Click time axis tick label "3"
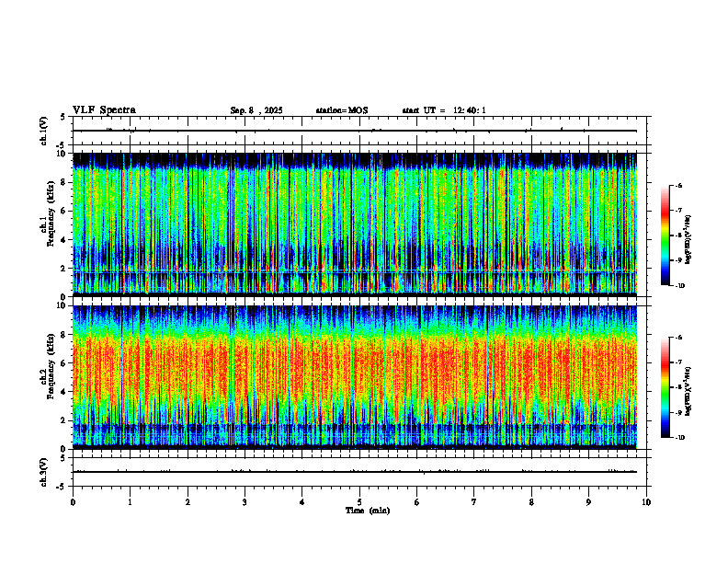The height and width of the screenshot is (563, 728). point(245,502)
